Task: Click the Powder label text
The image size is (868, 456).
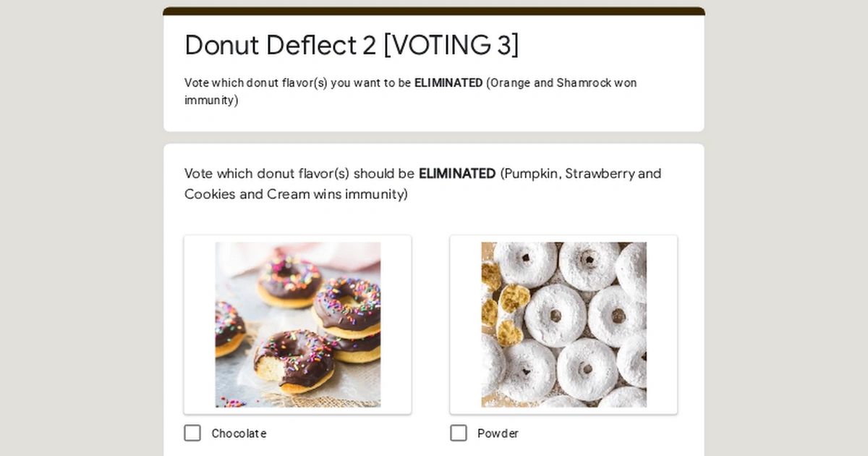Action: 498,433
